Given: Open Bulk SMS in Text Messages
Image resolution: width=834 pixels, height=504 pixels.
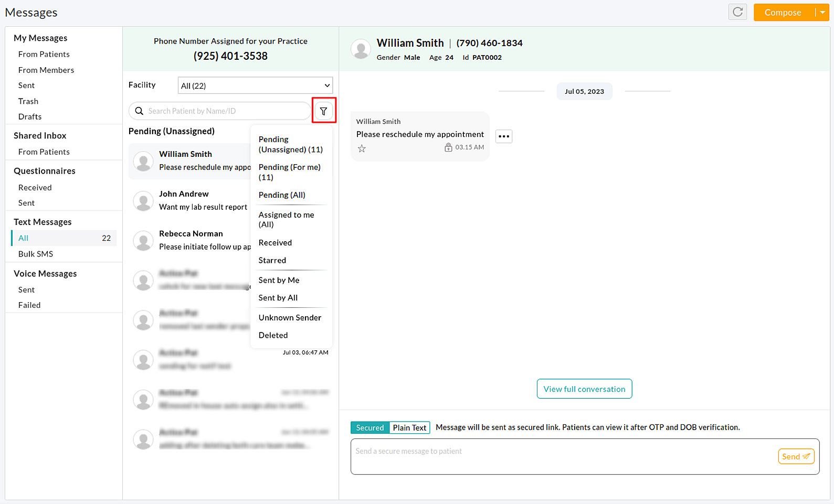Looking at the screenshot, I should pos(36,254).
